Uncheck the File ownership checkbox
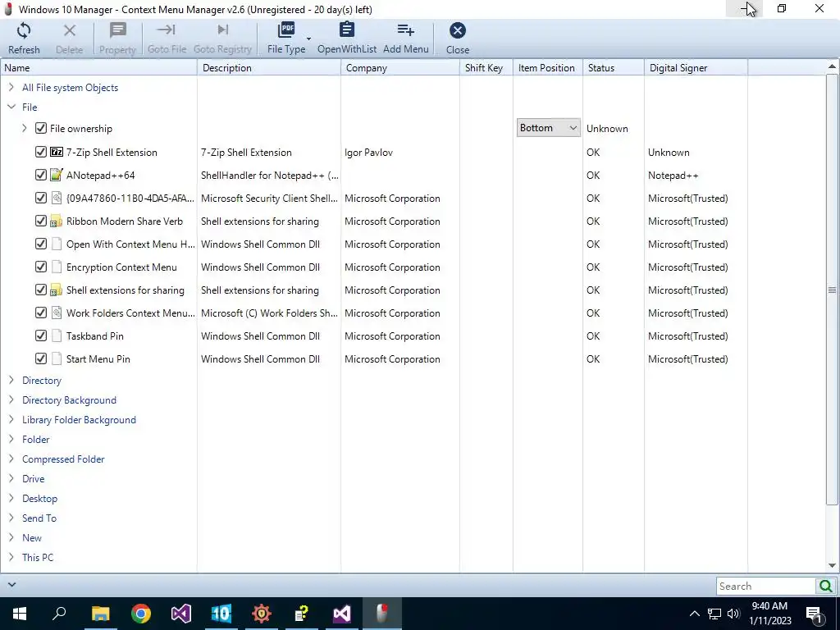This screenshot has height=630, width=840. point(41,128)
